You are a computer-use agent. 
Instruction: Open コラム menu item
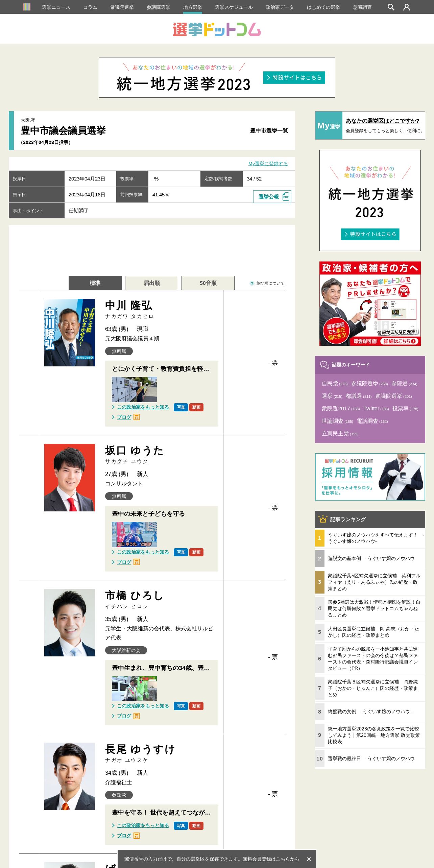tap(90, 7)
